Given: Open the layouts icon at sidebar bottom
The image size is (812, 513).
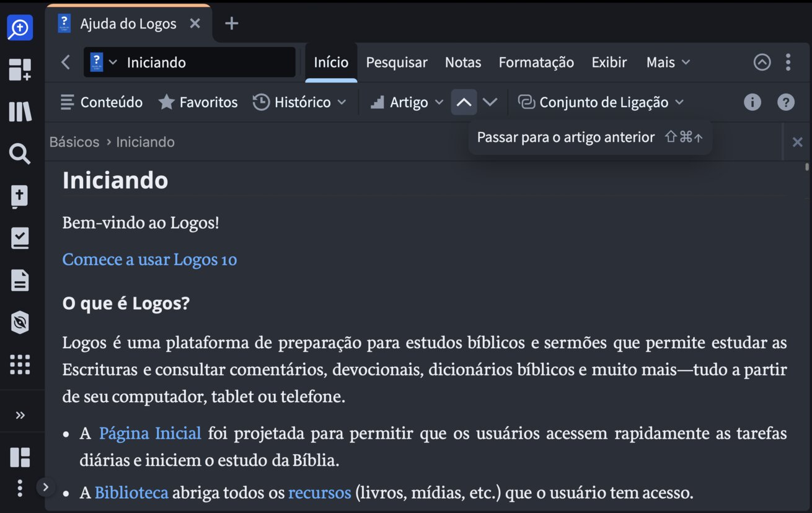Looking at the screenshot, I should [20, 457].
